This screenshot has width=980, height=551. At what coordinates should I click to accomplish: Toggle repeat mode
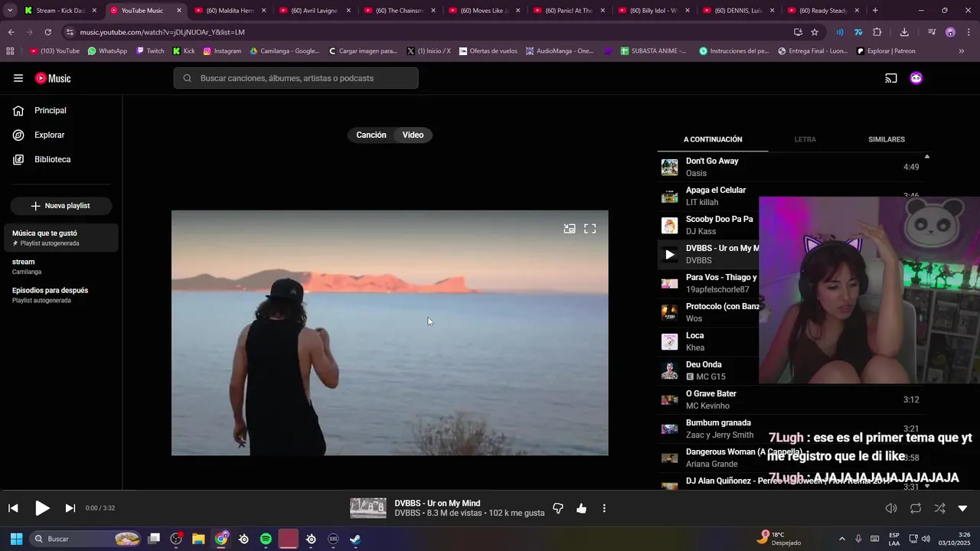916,508
